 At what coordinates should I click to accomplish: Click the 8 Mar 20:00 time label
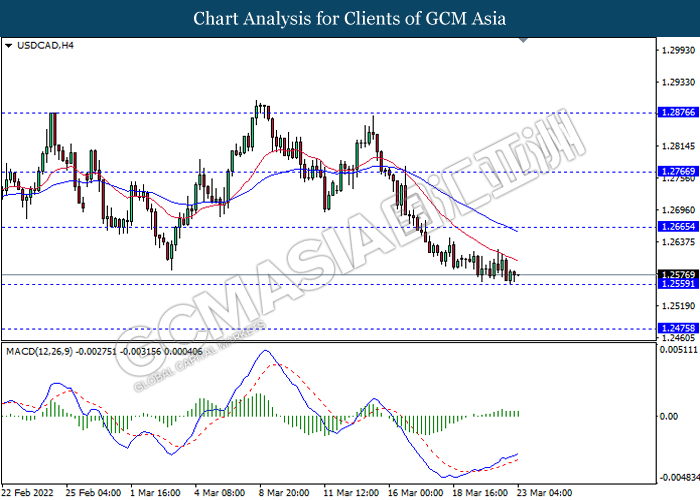tap(284, 493)
